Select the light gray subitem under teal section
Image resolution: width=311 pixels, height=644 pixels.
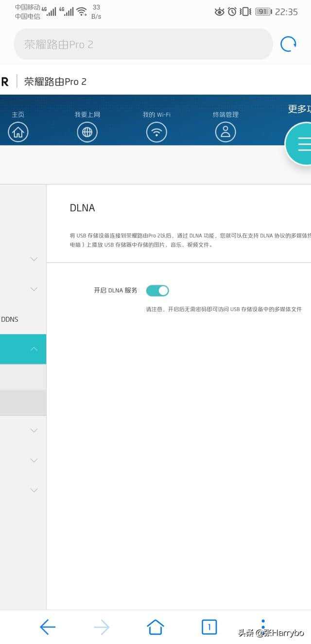pyautogui.click(x=23, y=377)
